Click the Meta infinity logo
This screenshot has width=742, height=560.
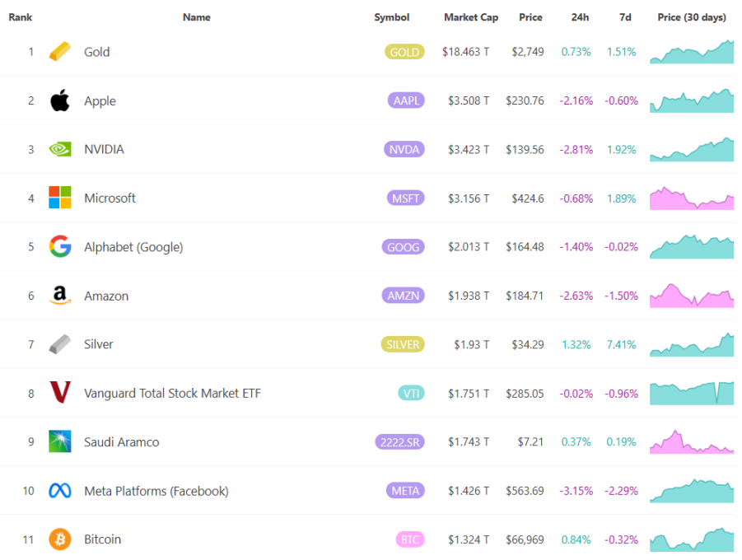(60, 491)
